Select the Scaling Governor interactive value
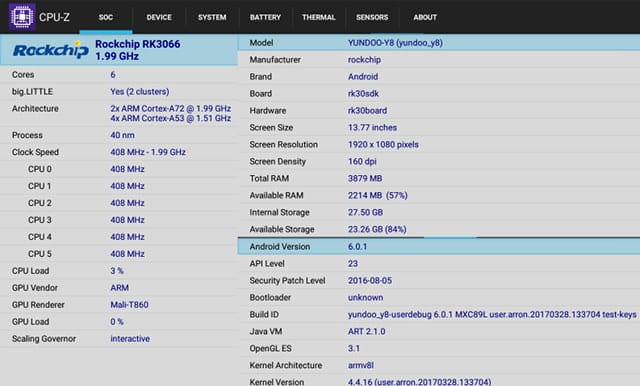 [130, 339]
